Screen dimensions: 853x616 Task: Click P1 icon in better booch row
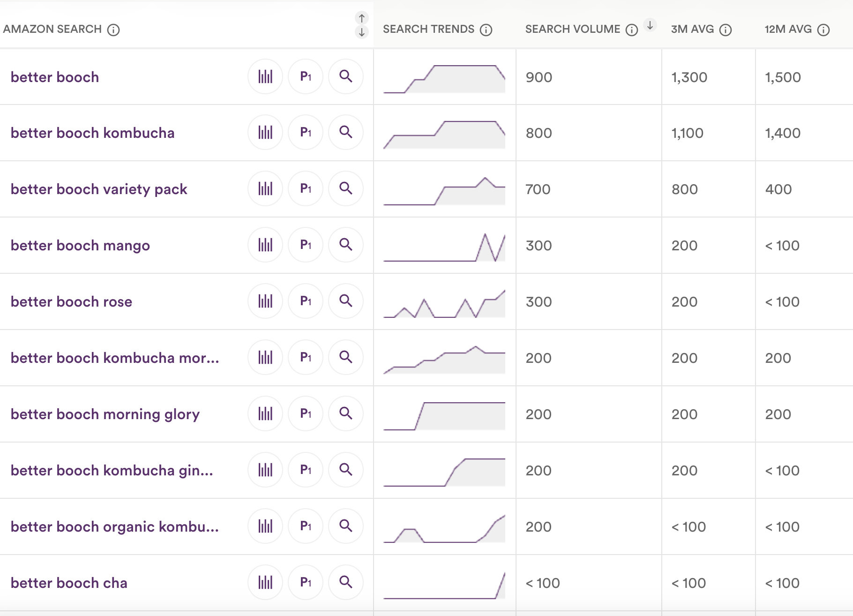coord(306,76)
